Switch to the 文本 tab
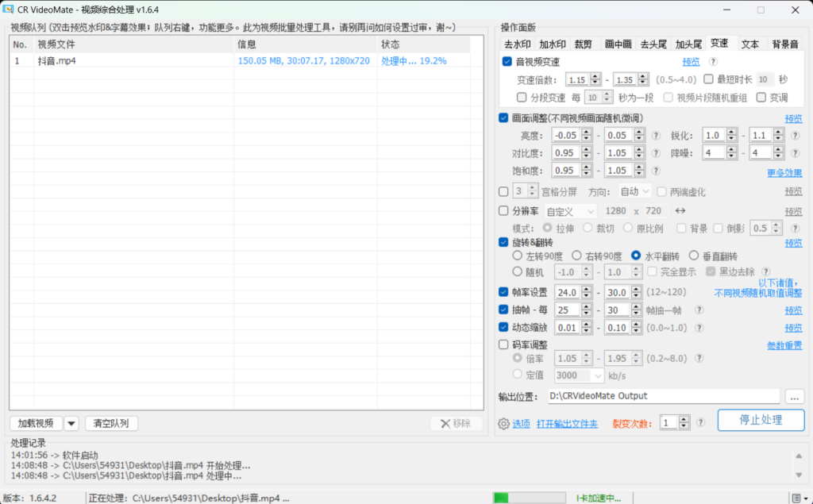The image size is (813, 504). pos(749,44)
